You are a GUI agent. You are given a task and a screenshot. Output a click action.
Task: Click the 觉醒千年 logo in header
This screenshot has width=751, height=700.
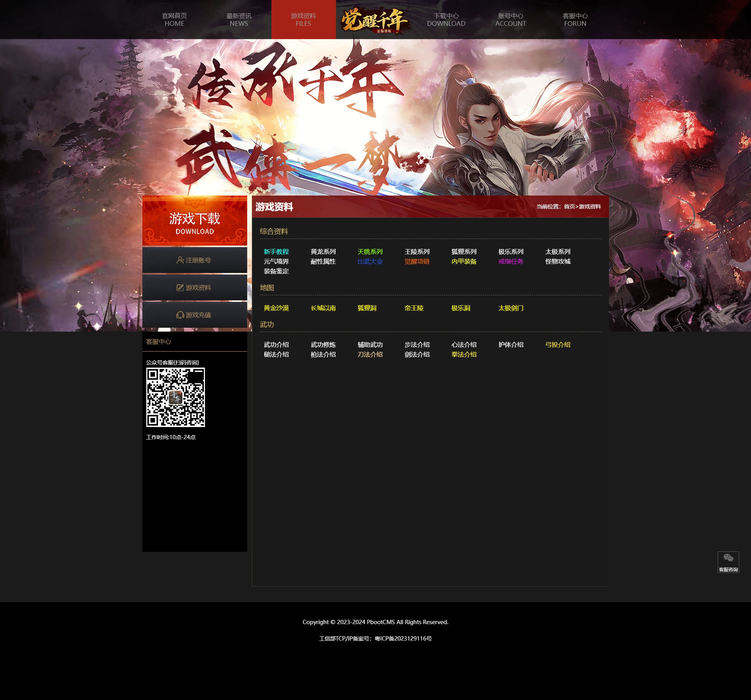pos(375,20)
